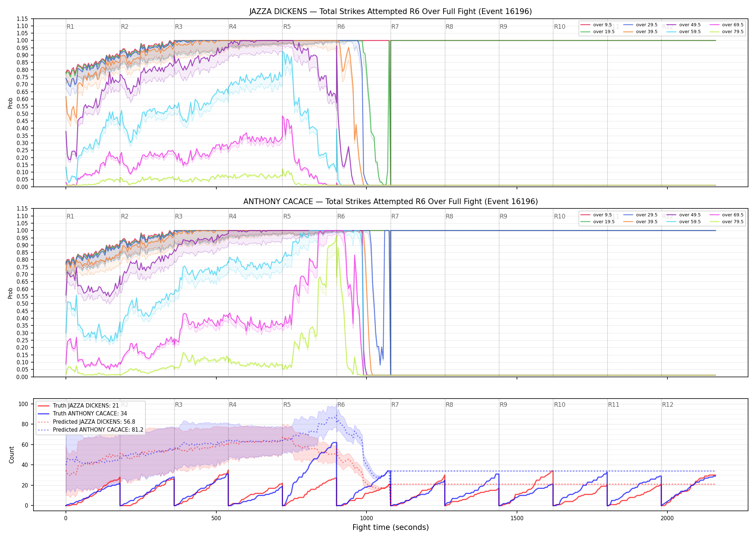Viewport: 756px width, 540px height.
Task: Click 'Truth JAZZA DICKENS: 21' legend entry
Action: click(x=78, y=406)
